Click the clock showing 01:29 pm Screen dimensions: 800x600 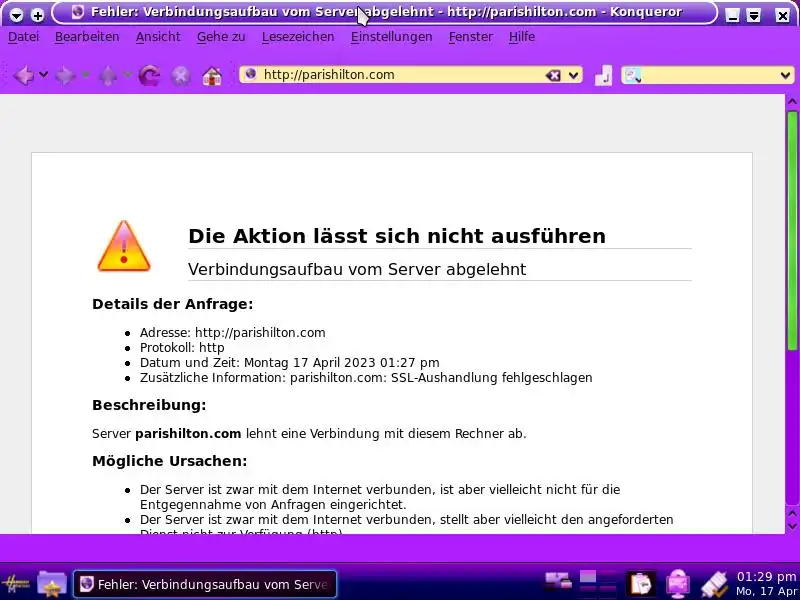766,577
